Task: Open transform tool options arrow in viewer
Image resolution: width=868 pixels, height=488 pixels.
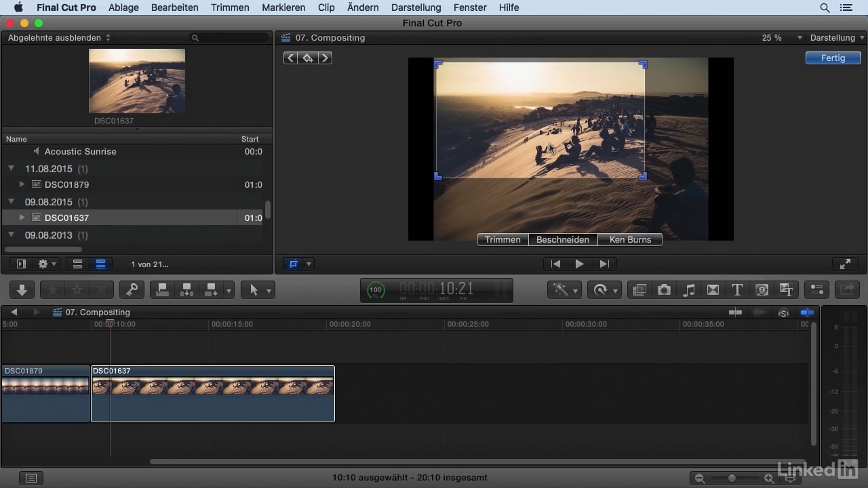Action: (309, 264)
